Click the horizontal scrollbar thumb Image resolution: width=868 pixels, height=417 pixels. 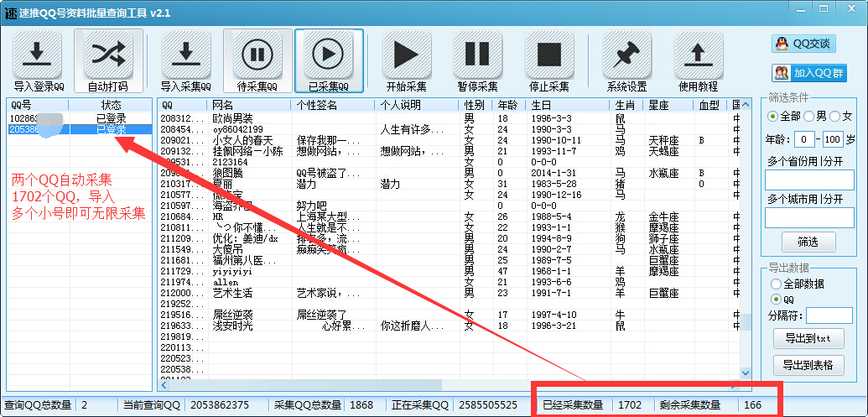[x=305, y=384]
